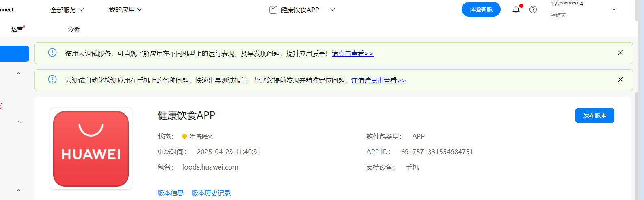644x200 pixels.
Task: Close the 云调试服务 banner
Action: [620, 53]
